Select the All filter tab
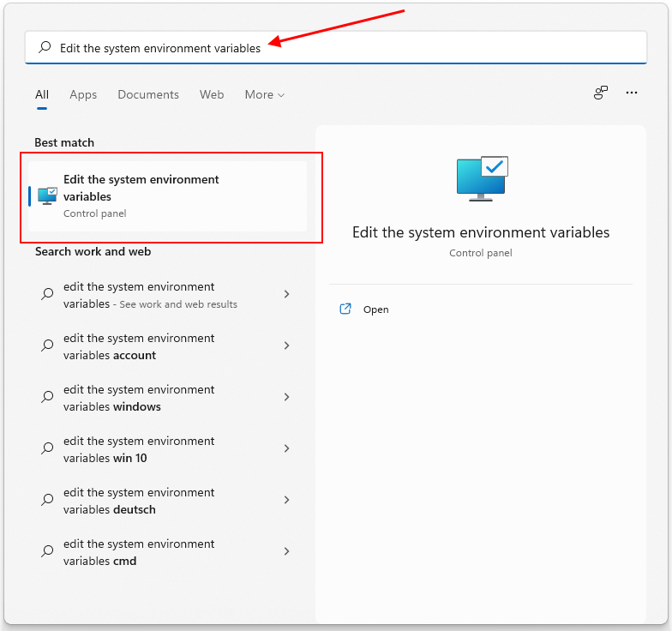The width and height of the screenshot is (672, 631). coord(42,94)
